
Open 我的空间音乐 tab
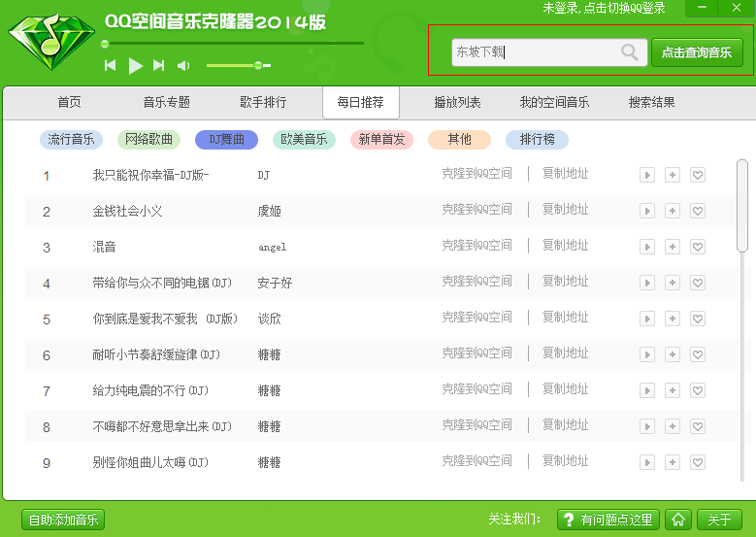554,102
